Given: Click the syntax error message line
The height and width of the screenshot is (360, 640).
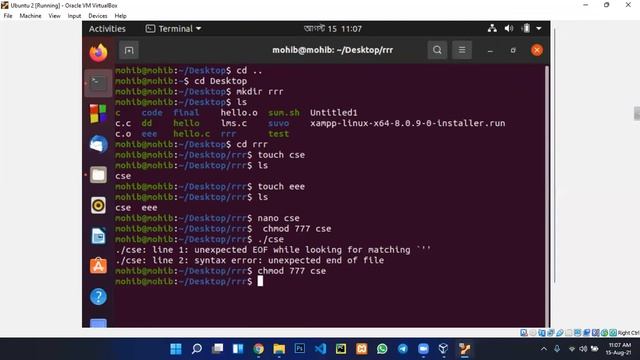Looking at the screenshot, I should click(x=250, y=260).
